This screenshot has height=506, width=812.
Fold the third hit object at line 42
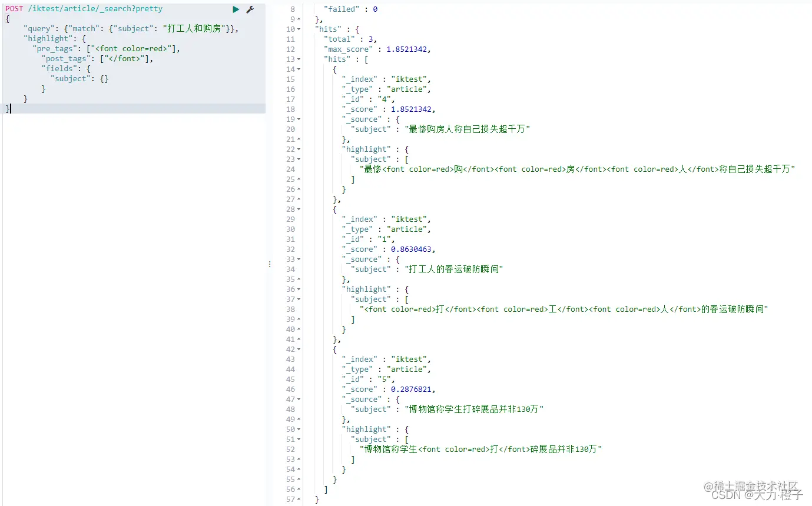[x=299, y=349]
